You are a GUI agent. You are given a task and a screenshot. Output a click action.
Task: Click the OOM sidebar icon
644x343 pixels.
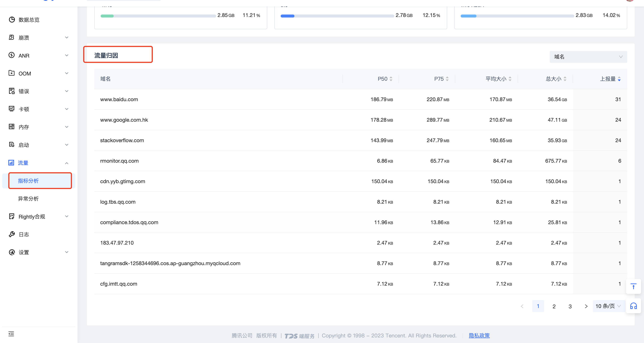[x=12, y=73]
